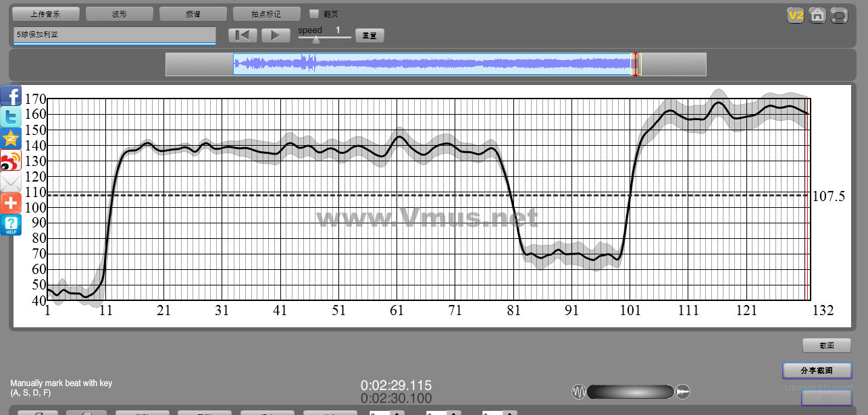This screenshot has height=415, width=868.
Task: Toggle the full screen icon
Action: [x=839, y=16]
